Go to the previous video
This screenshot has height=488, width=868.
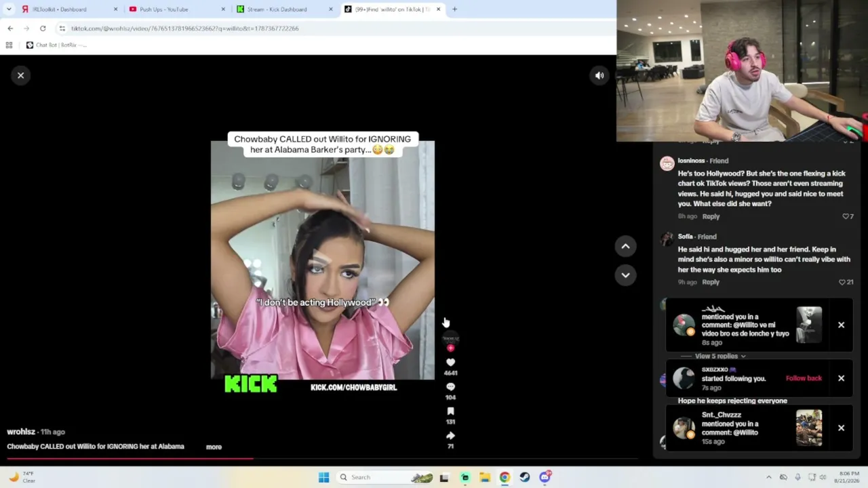pos(625,246)
